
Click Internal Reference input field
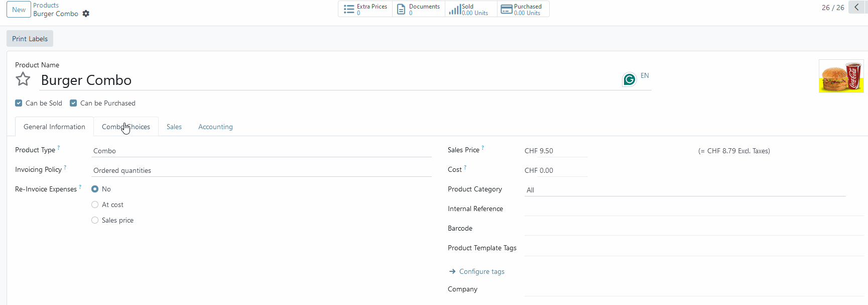[x=694, y=209]
